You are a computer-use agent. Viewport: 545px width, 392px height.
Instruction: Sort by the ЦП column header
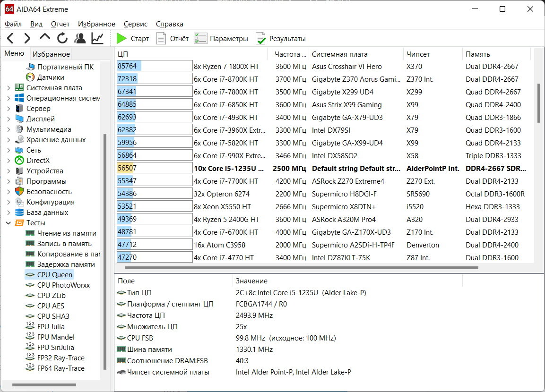191,54
